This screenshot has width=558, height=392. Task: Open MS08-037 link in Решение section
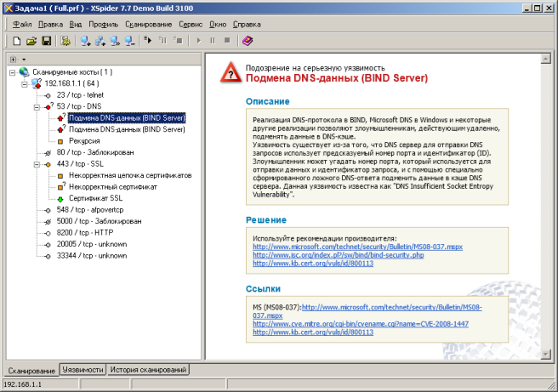(x=357, y=247)
